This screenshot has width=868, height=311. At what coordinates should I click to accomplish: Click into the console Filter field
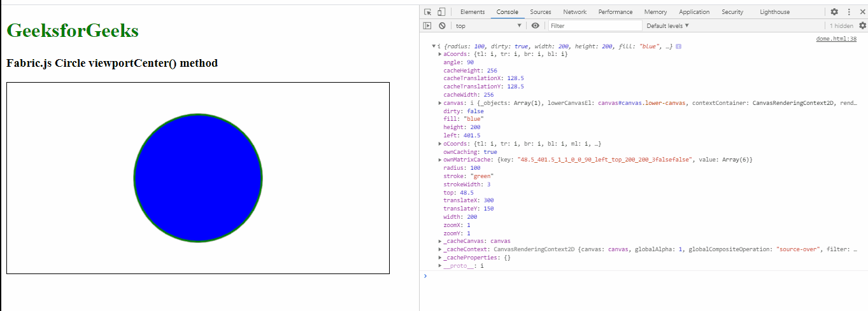pyautogui.click(x=595, y=25)
